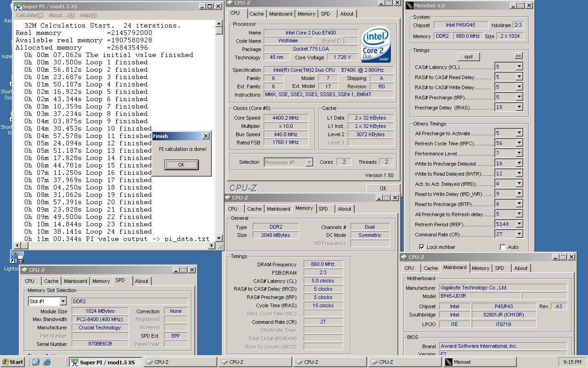Click the Super PI title bar icon

[x=18, y=6]
